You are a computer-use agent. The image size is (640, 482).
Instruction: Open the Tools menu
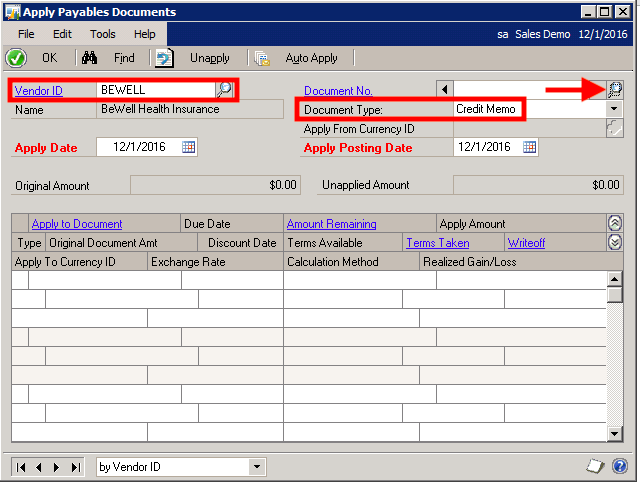pos(102,34)
